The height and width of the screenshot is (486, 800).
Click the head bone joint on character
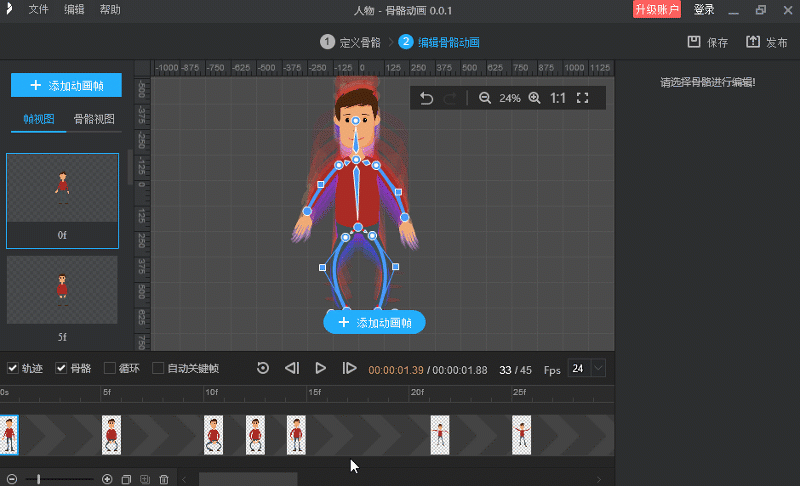pos(356,121)
